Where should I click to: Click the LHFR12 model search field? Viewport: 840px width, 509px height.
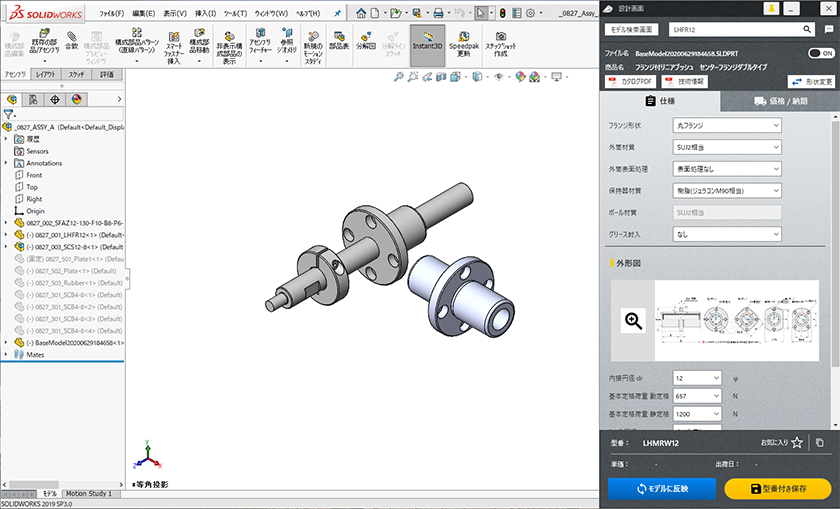pos(728,30)
